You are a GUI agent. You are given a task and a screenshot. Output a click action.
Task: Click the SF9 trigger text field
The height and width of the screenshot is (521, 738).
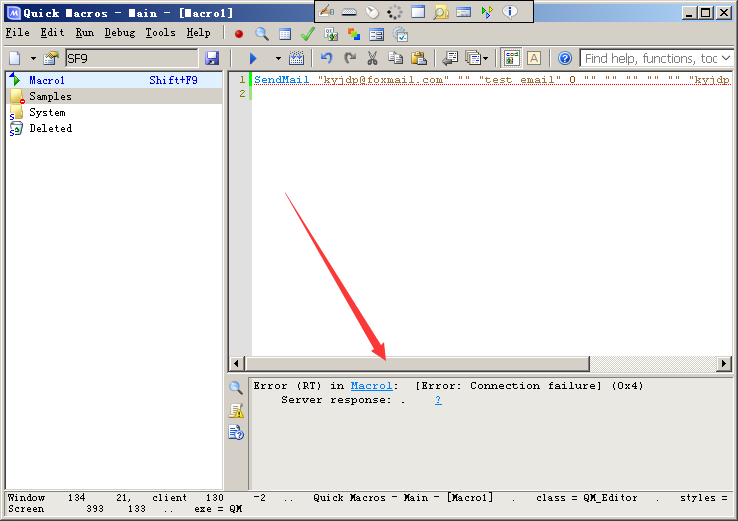pos(131,59)
